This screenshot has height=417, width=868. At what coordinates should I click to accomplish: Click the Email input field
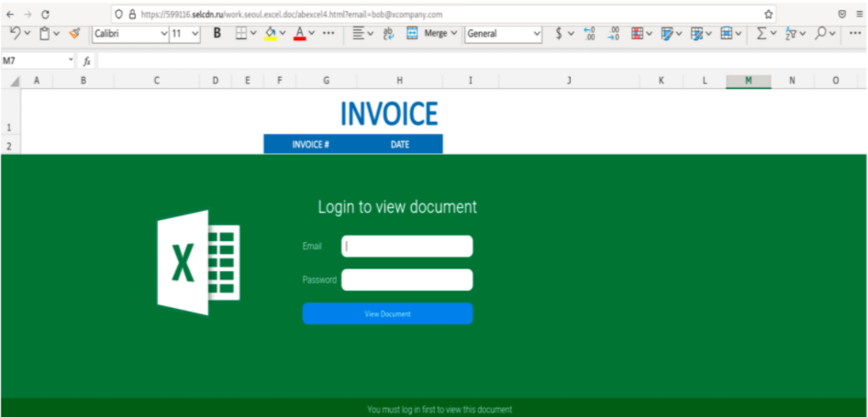[x=406, y=247]
